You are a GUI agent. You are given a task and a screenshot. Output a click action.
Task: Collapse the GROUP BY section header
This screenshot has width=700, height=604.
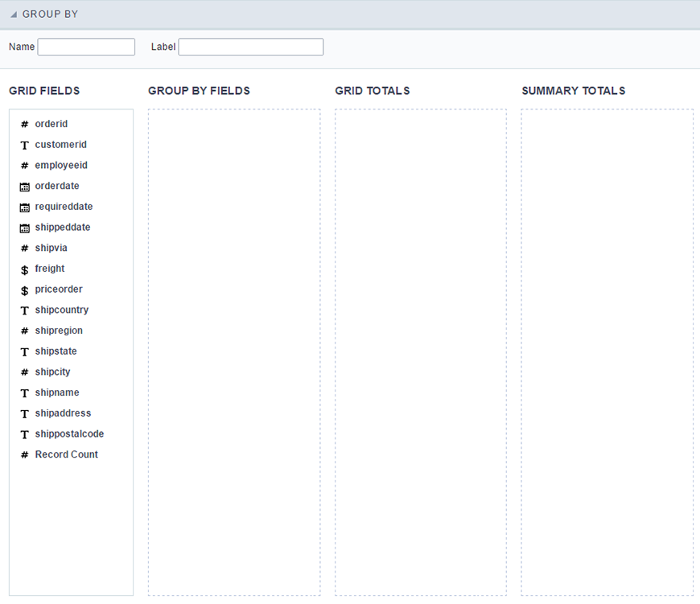14,14
